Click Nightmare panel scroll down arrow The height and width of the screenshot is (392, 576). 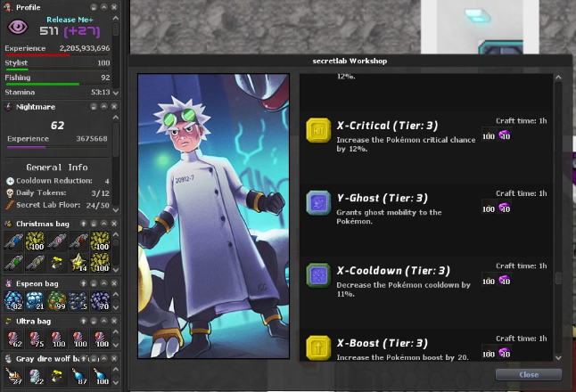click(116, 210)
